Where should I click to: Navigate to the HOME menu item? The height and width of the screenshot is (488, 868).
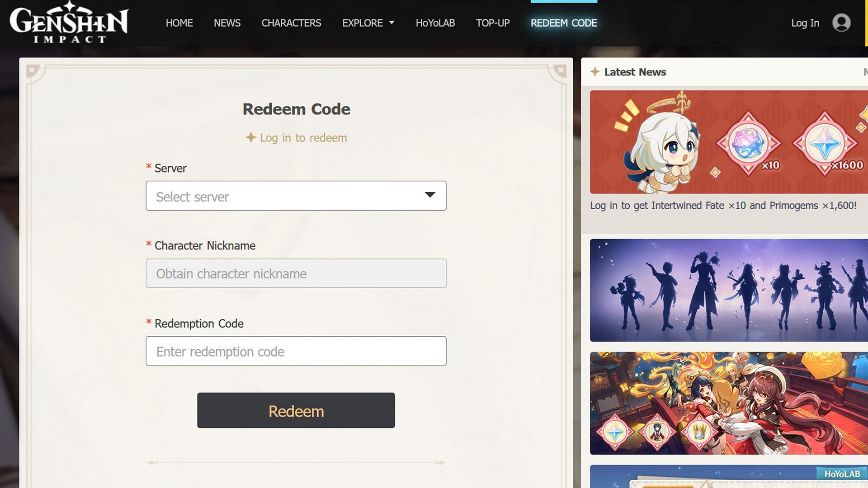(x=179, y=23)
